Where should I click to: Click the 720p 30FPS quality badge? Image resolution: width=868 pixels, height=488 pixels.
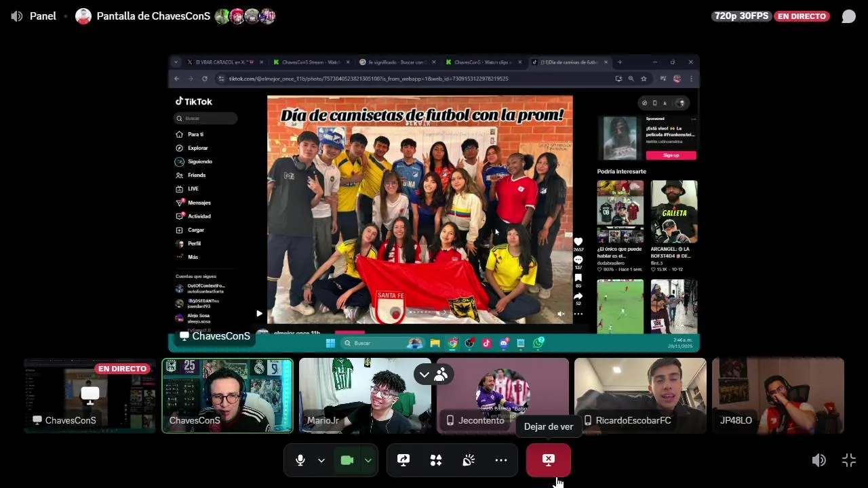[x=741, y=16]
